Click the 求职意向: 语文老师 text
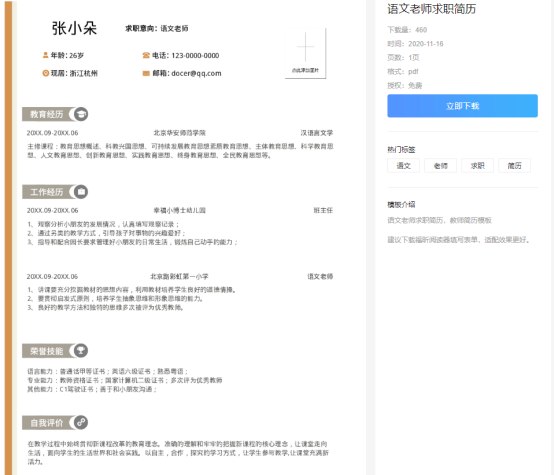The width and height of the screenshot is (554, 475). coord(157,29)
